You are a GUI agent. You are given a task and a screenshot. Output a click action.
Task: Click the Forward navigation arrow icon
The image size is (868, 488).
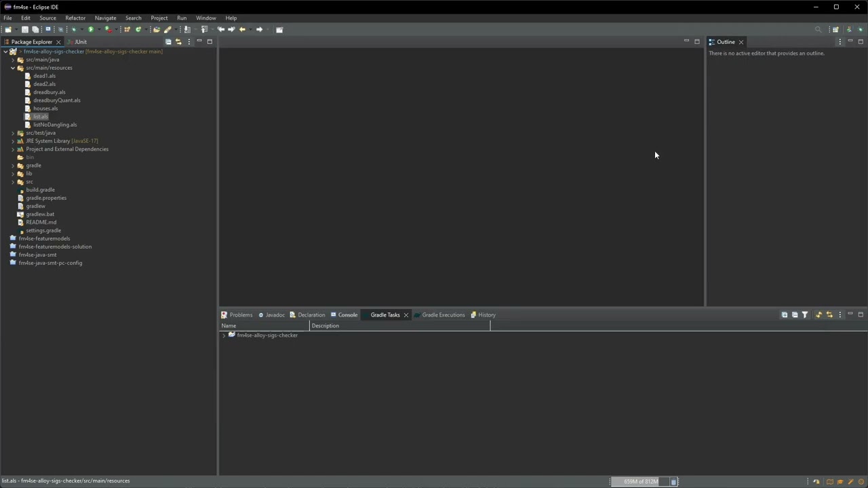click(x=259, y=29)
